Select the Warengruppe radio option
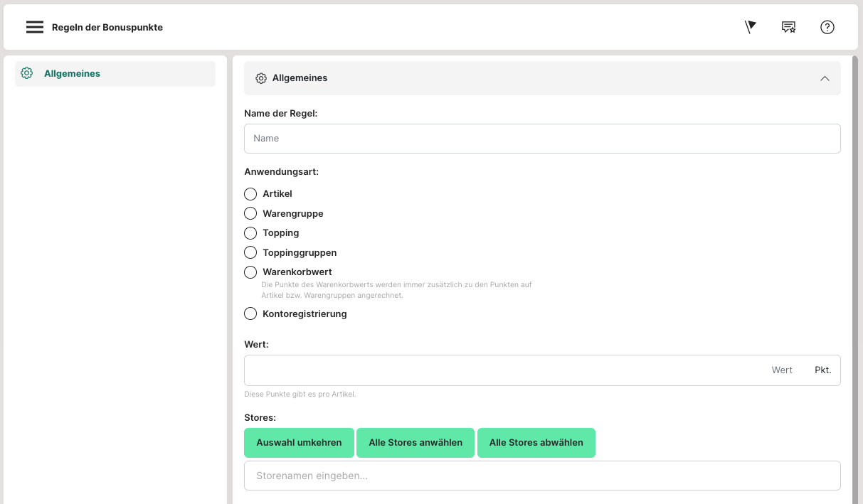Screen dimensions: 863x504 point(250,213)
